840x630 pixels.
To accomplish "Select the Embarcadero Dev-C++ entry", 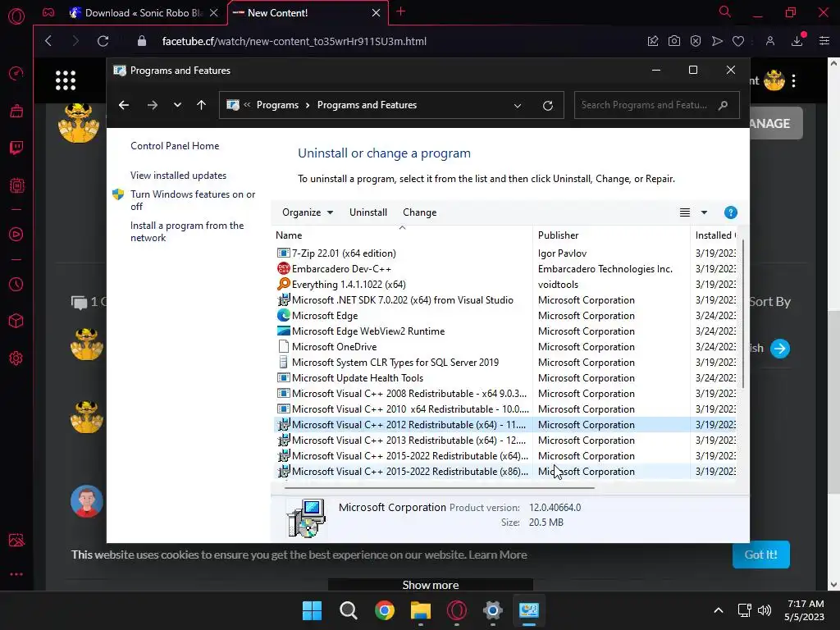I will pos(504,269).
